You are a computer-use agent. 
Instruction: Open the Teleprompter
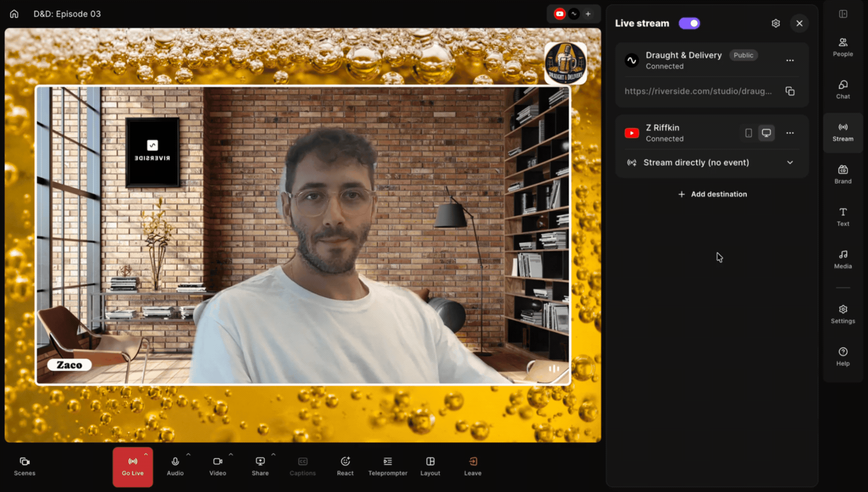(388, 466)
